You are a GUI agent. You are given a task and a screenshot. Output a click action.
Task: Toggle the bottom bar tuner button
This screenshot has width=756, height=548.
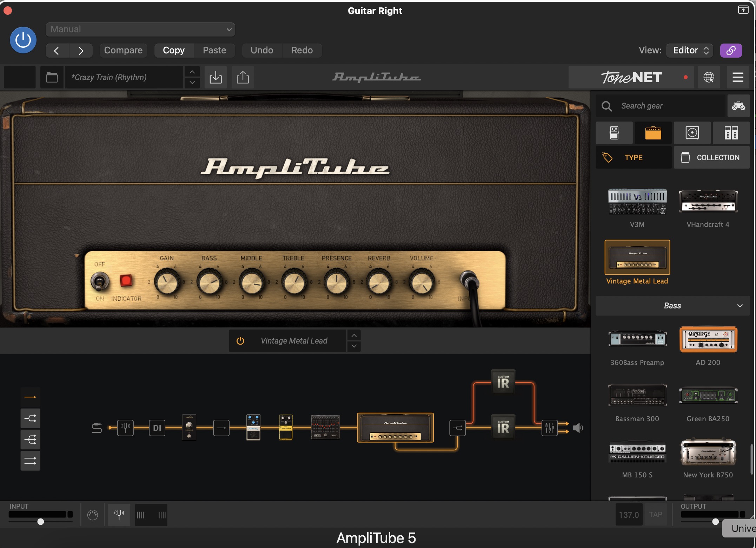pos(119,515)
